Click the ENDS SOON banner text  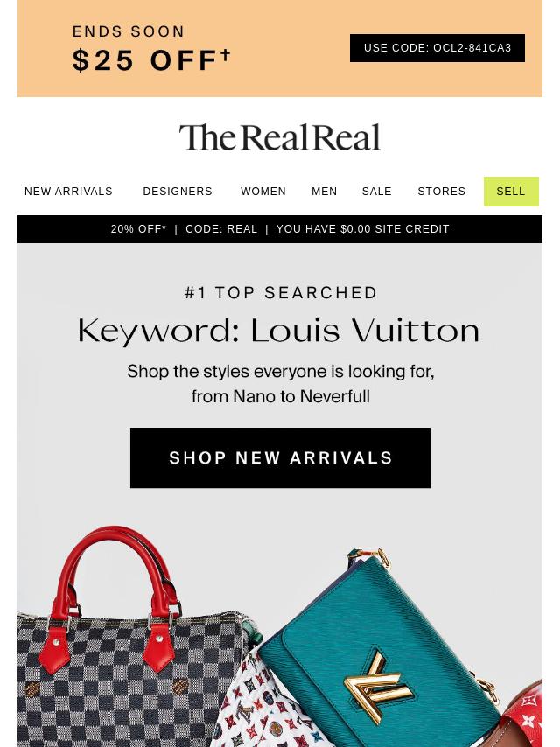point(129,31)
